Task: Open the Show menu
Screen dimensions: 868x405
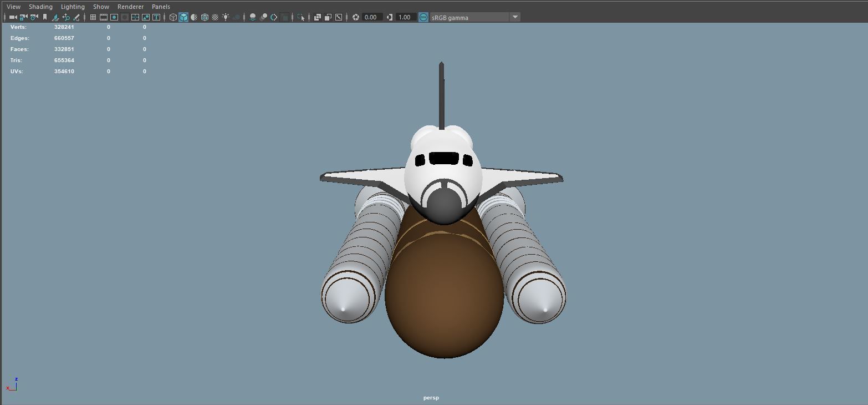Action: [101, 7]
